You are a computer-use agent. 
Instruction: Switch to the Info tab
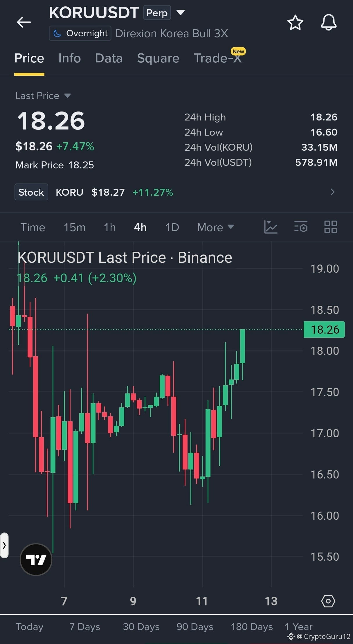tap(69, 58)
